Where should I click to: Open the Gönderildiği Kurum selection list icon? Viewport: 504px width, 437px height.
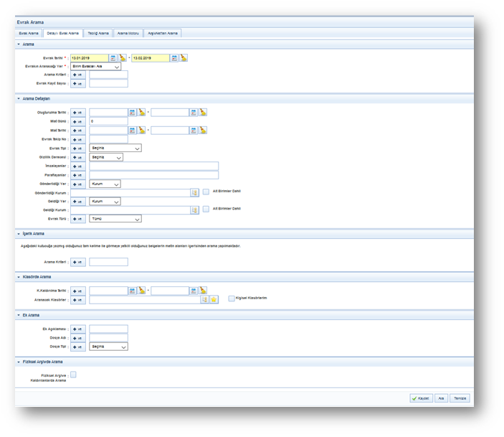(194, 192)
